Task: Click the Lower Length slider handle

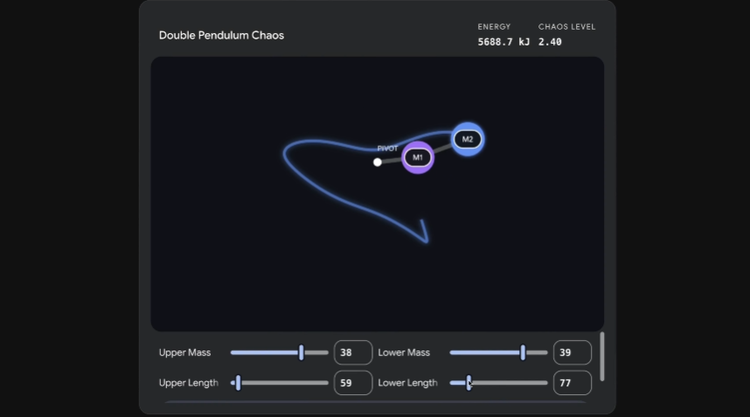Action: [468, 382]
